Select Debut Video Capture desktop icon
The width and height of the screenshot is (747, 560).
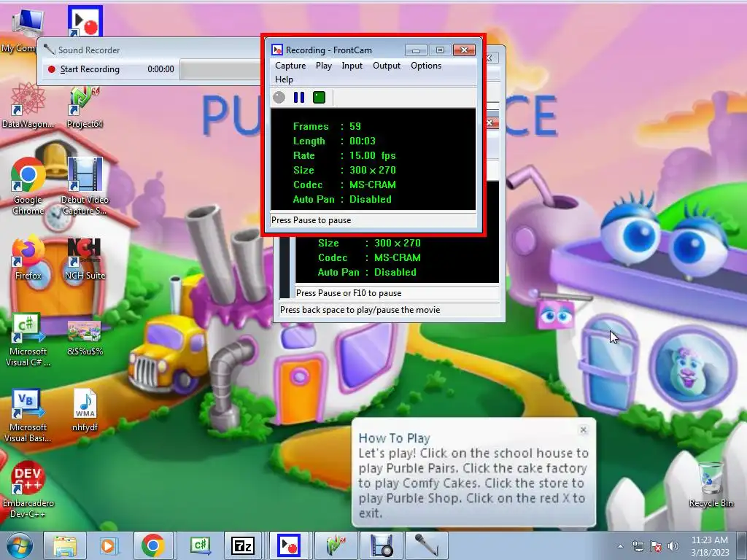pos(85,187)
